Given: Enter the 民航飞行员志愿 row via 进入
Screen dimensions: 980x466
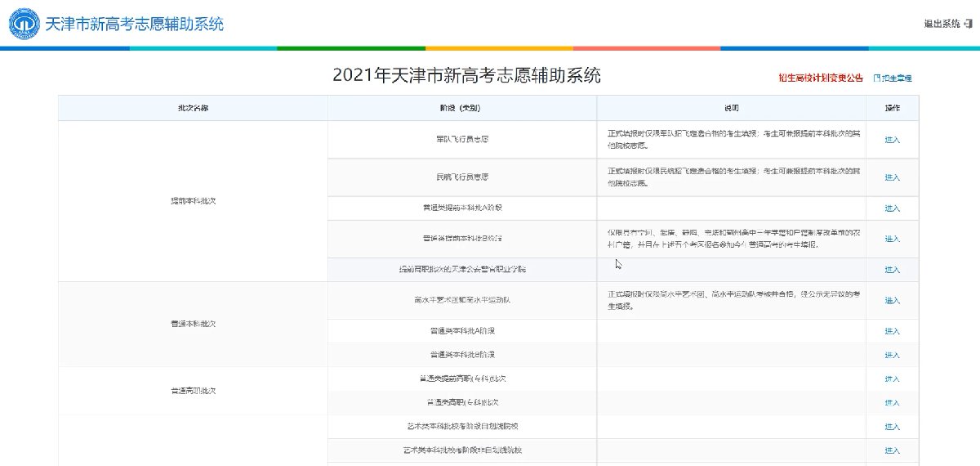Looking at the screenshot, I should 892,177.
